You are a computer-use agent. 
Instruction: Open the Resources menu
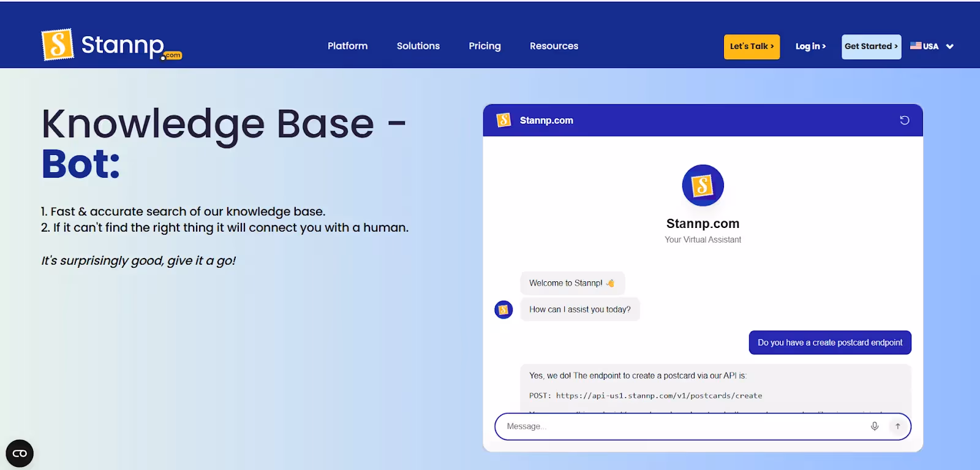pos(554,46)
